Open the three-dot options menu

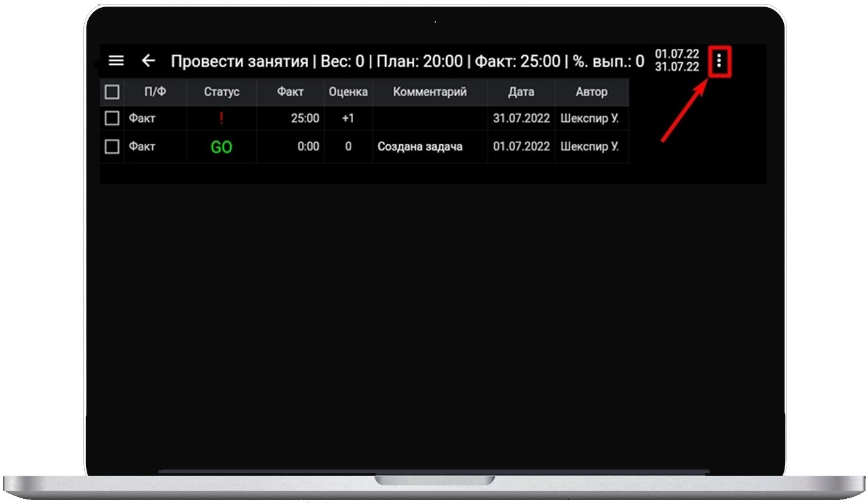tap(719, 62)
